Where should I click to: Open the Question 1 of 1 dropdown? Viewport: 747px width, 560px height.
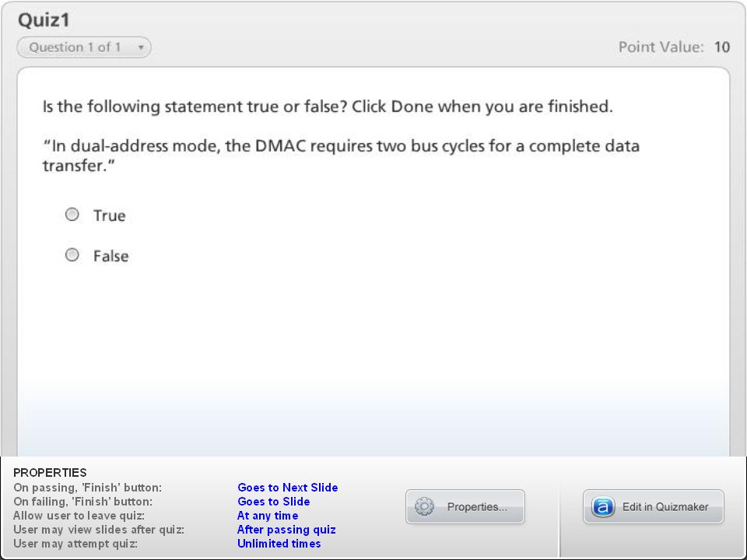click(84, 47)
